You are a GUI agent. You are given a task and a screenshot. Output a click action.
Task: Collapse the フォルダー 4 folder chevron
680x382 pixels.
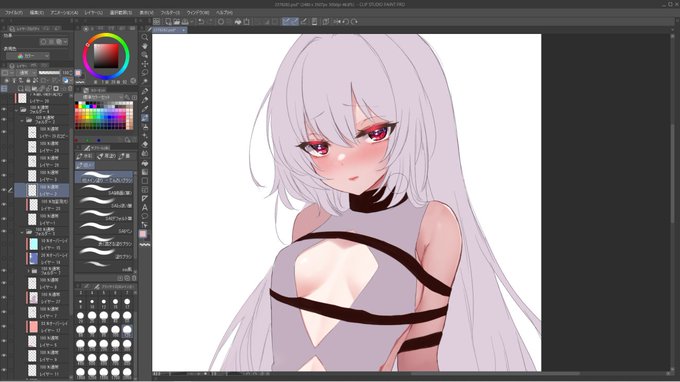pyautogui.click(x=16, y=110)
